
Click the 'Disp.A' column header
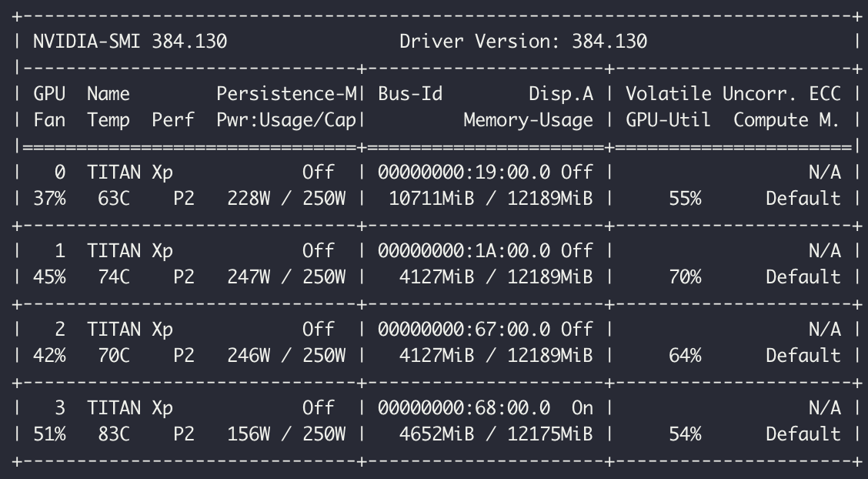coord(561,94)
